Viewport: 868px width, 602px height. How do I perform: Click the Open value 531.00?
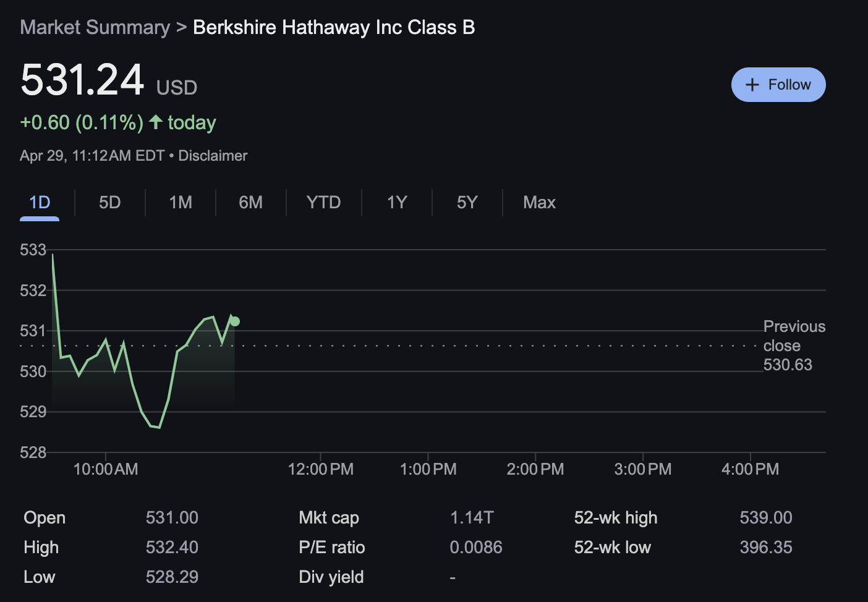[x=172, y=518]
